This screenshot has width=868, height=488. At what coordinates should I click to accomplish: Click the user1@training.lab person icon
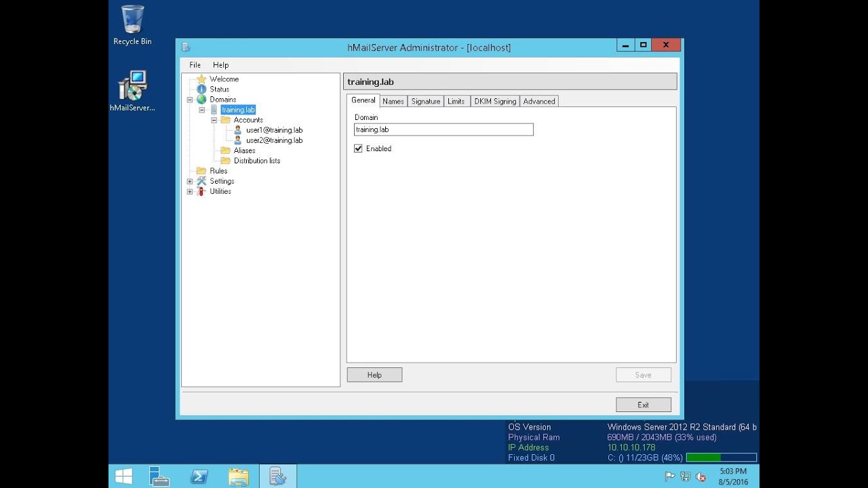(x=238, y=130)
